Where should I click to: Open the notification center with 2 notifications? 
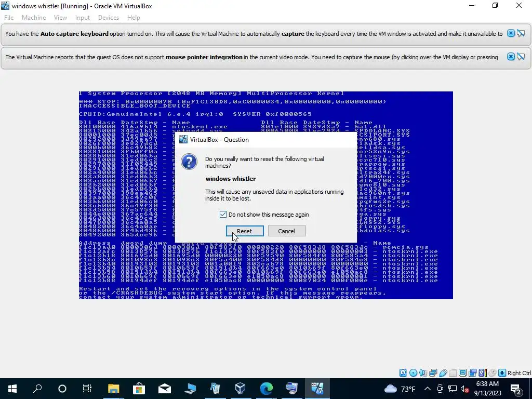516,389
